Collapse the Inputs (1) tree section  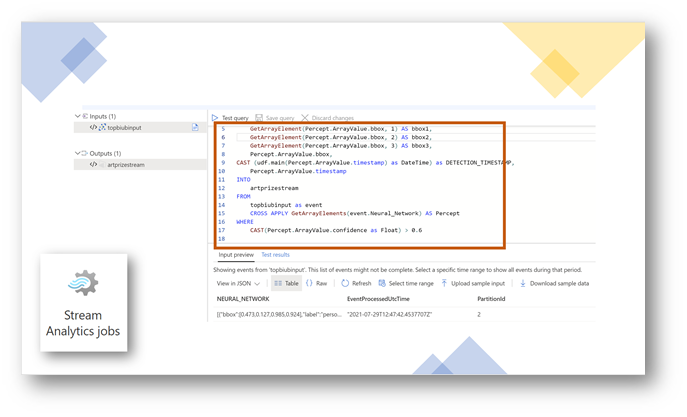click(x=78, y=116)
